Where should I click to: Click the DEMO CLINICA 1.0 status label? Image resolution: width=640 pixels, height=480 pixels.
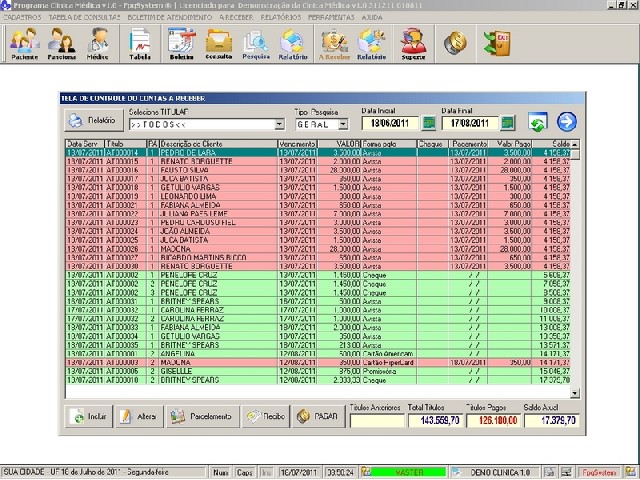[500, 472]
